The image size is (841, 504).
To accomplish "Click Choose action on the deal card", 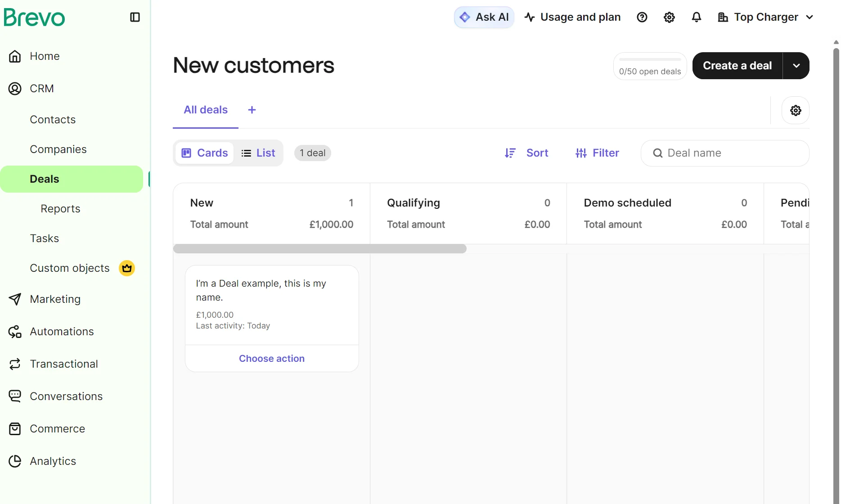I will pyautogui.click(x=272, y=359).
